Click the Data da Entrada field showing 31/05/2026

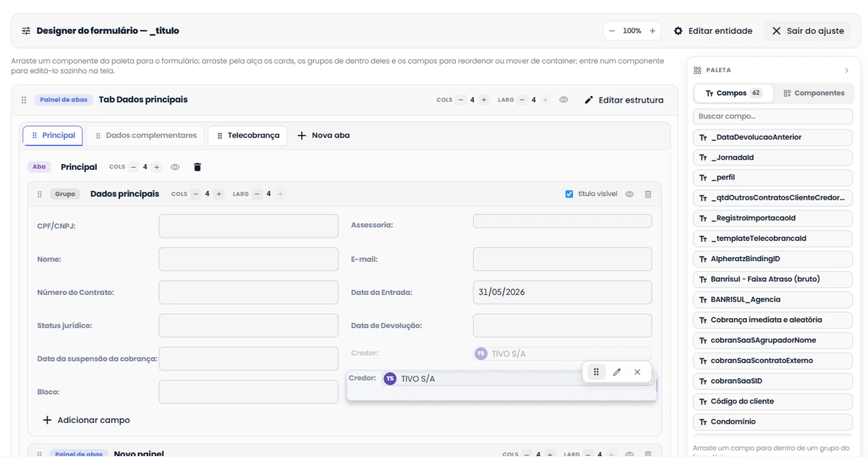click(562, 292)
